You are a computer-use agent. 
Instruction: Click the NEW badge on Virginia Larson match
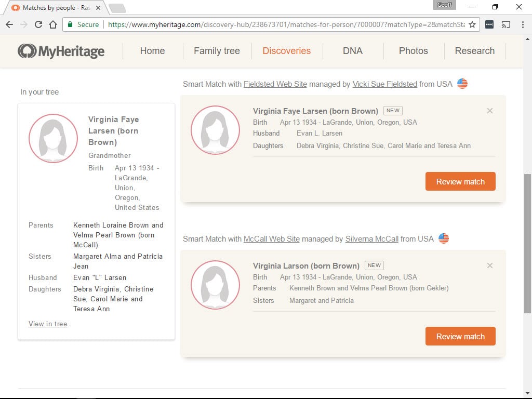click(374, 265)
